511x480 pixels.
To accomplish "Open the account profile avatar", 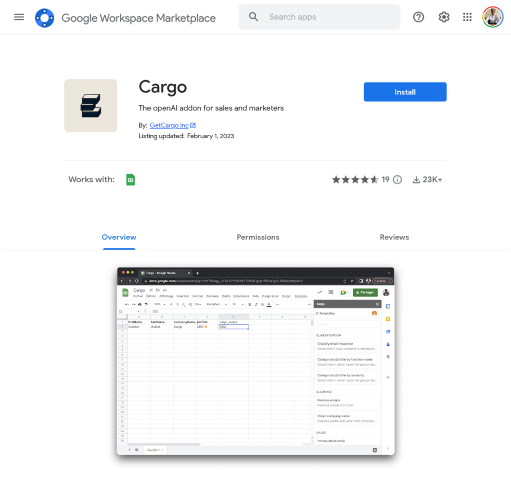I will click(x=492, y=17).
